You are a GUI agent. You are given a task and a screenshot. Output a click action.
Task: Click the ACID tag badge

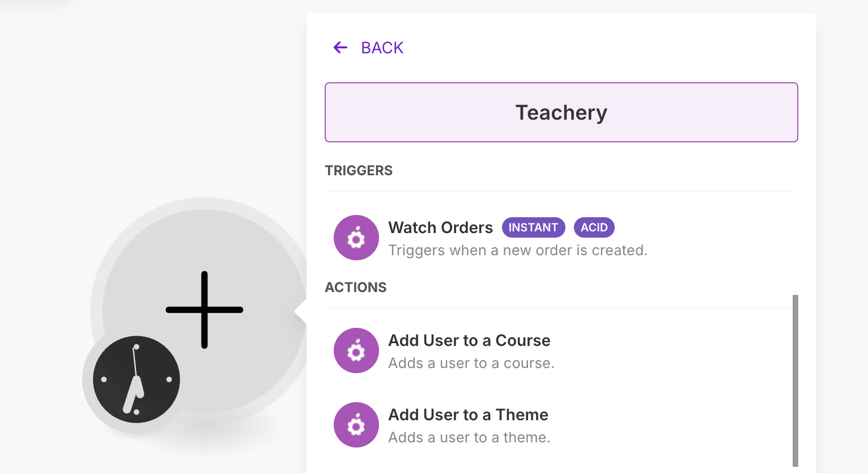pos(594,227)
